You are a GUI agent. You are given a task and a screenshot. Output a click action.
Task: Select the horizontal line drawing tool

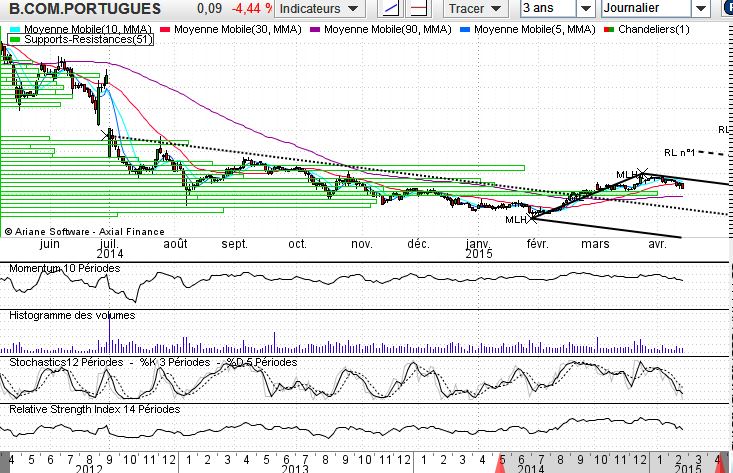[420, 9]
